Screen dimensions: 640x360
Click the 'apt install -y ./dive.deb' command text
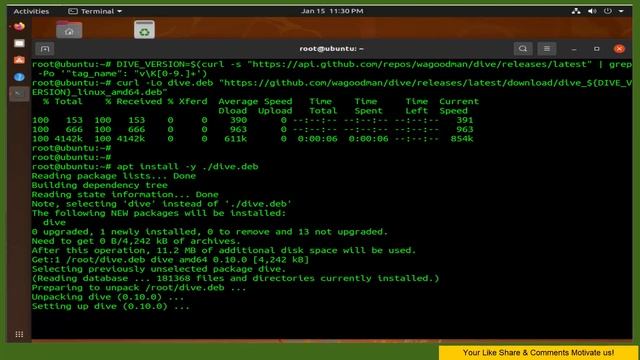(187, 167)
